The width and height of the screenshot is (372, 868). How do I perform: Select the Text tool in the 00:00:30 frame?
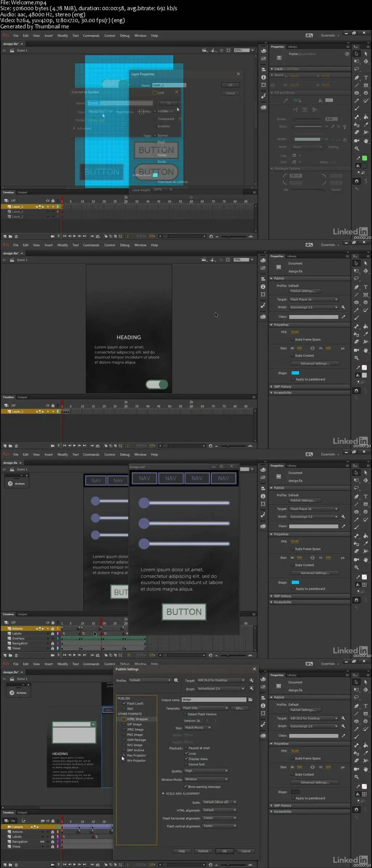(x=365, y=287)
